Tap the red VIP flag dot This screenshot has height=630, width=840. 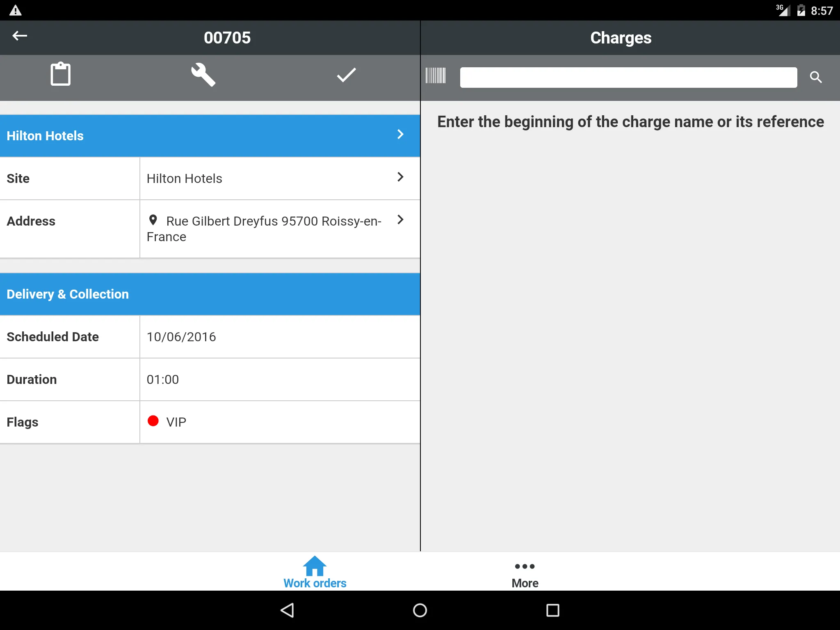[153, 421]
